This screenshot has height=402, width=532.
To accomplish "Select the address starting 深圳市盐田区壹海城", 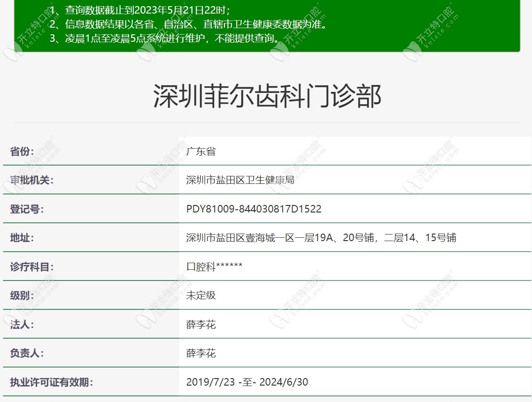I will tap(321, 238).
